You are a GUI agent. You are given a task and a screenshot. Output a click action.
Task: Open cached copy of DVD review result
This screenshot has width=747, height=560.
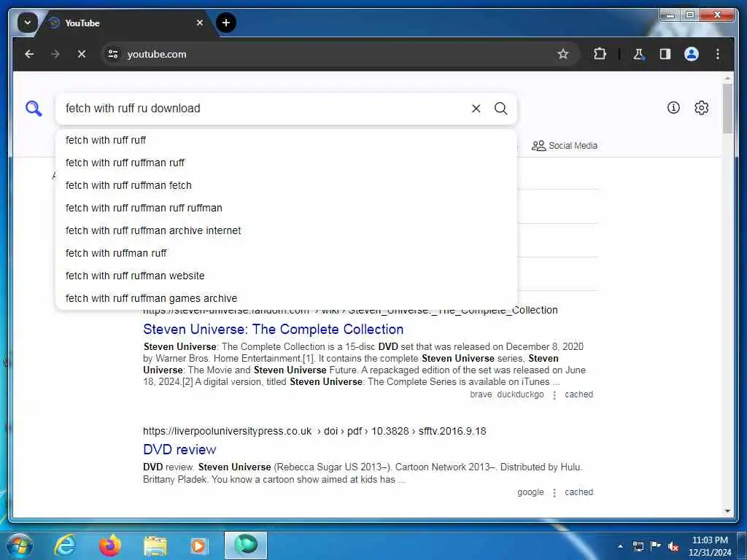(x=578, y=492)
